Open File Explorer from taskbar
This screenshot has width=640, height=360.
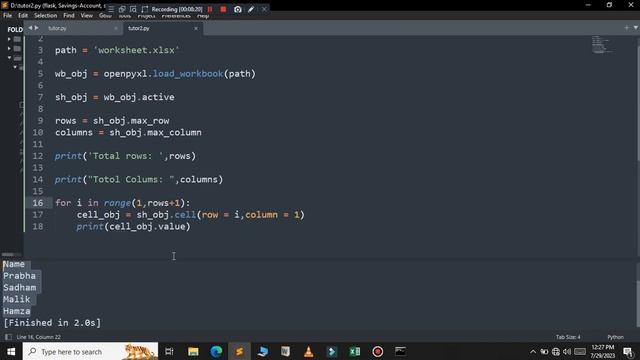pos(193,351)
